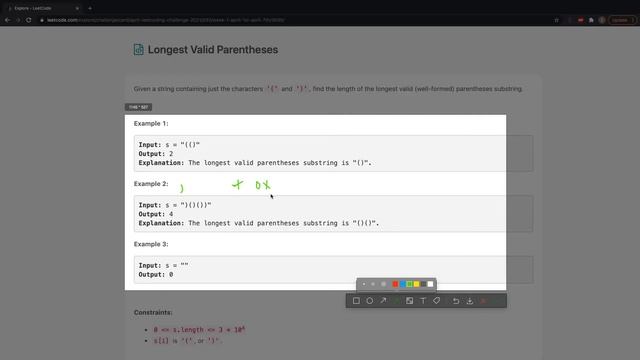Screen dimensions: 640x360
Task: Click the Example 2: heading
Action: pyautogui.click(x=151, y=184)
